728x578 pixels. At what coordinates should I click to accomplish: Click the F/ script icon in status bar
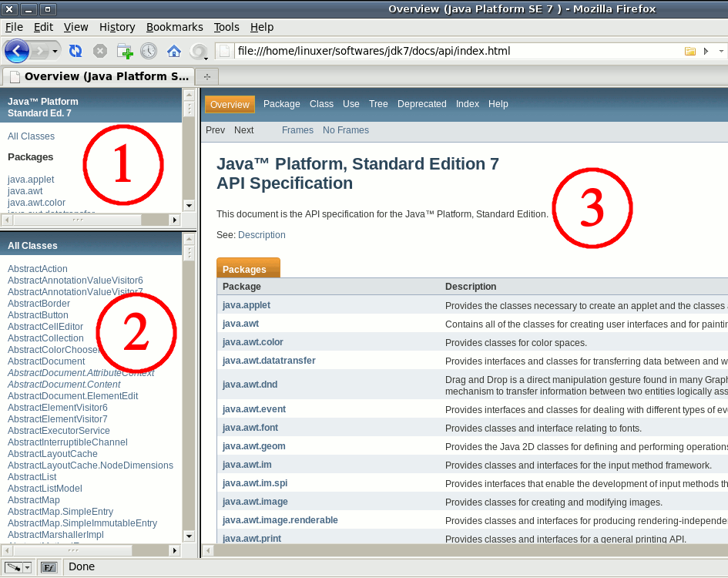point(49,567)
